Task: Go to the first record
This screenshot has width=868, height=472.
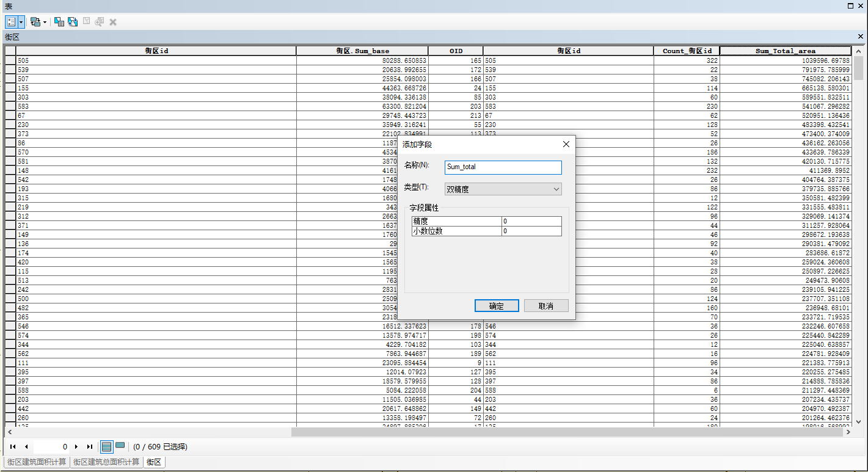Action: 13,447
